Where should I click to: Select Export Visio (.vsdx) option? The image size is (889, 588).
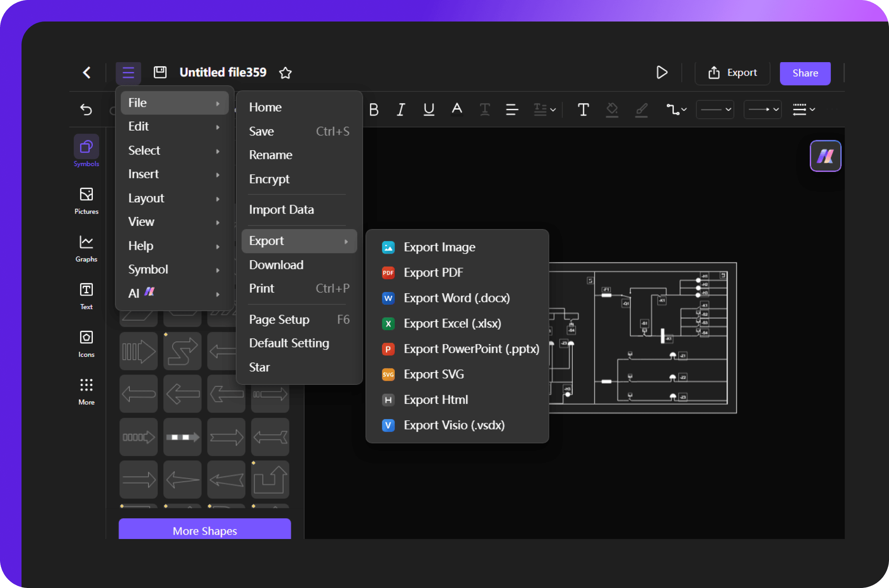pyautogui.click(x=454, y=425)
